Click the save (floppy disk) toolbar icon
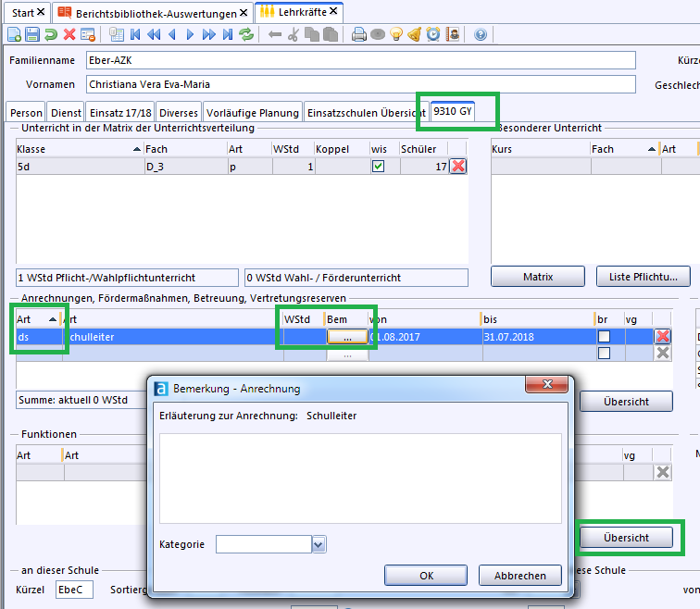This screenshot has width=700, height=609. pyautogui.click(x=32, y=35)
